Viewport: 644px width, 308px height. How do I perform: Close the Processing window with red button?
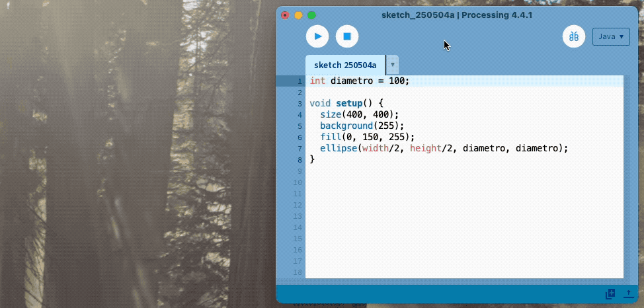(x=285, y=15)
